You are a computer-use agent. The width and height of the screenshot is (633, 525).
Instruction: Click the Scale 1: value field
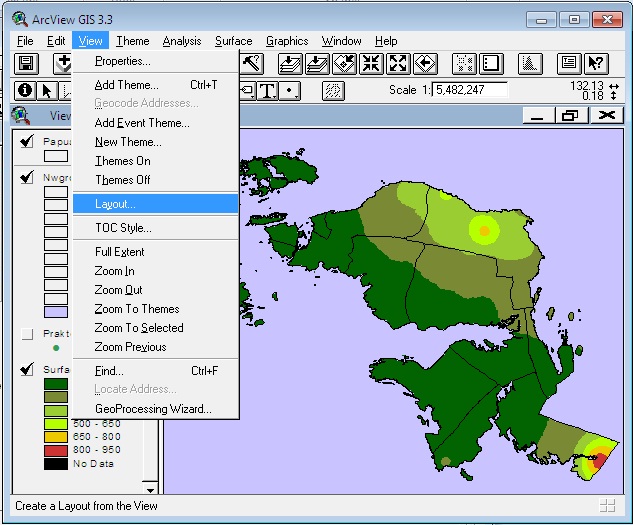[x=470, y=90]
